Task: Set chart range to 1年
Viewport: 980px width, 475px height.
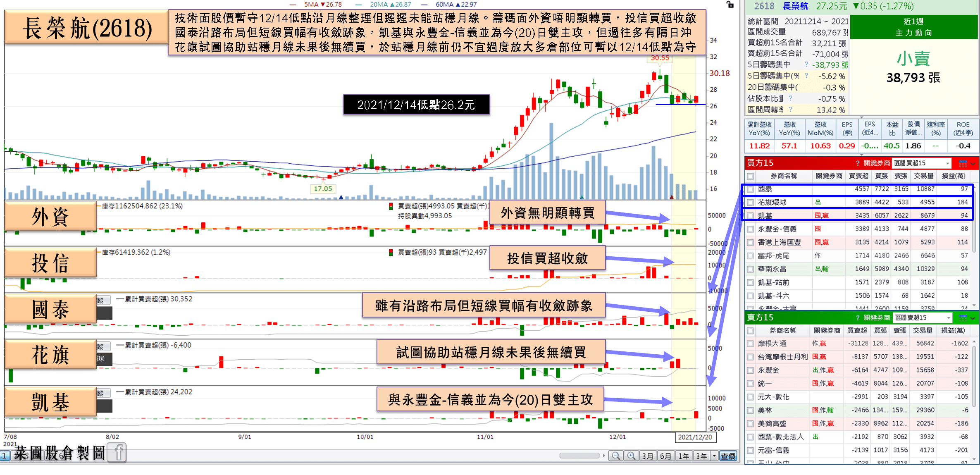Action: [x=684, y=456]
